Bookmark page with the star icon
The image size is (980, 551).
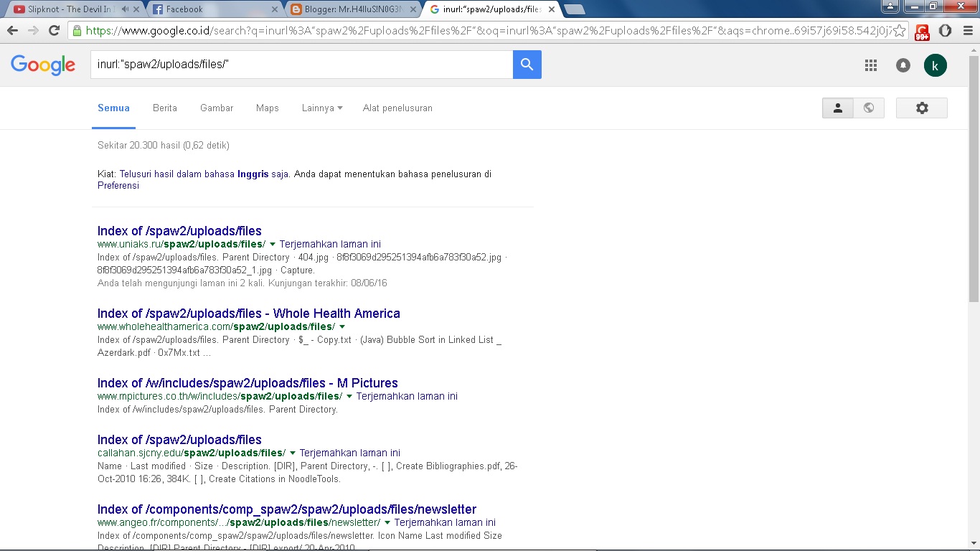(x=899, y=30)
